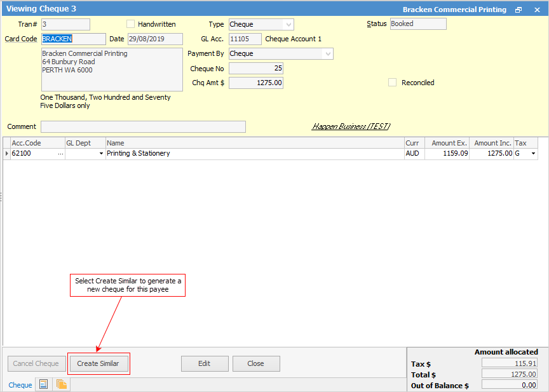Select the Card Code field BRACKEN

65,39
